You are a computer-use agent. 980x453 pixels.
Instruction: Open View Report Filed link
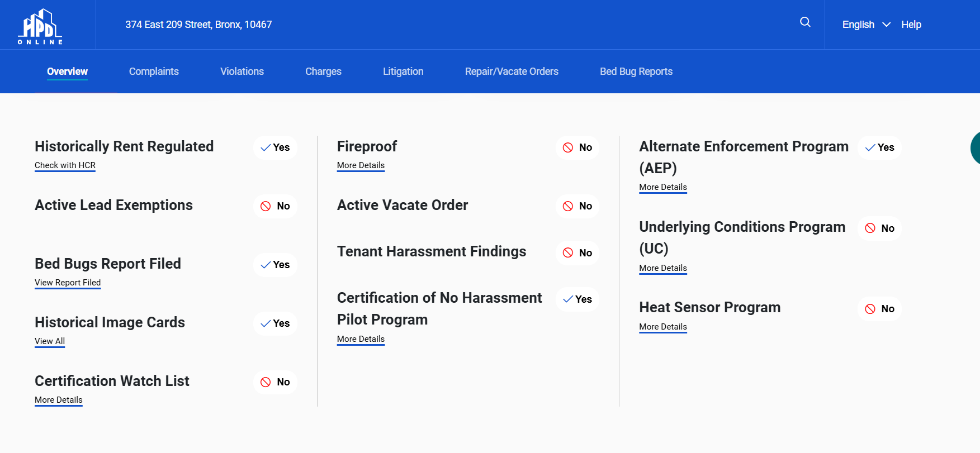click(68, 283)
